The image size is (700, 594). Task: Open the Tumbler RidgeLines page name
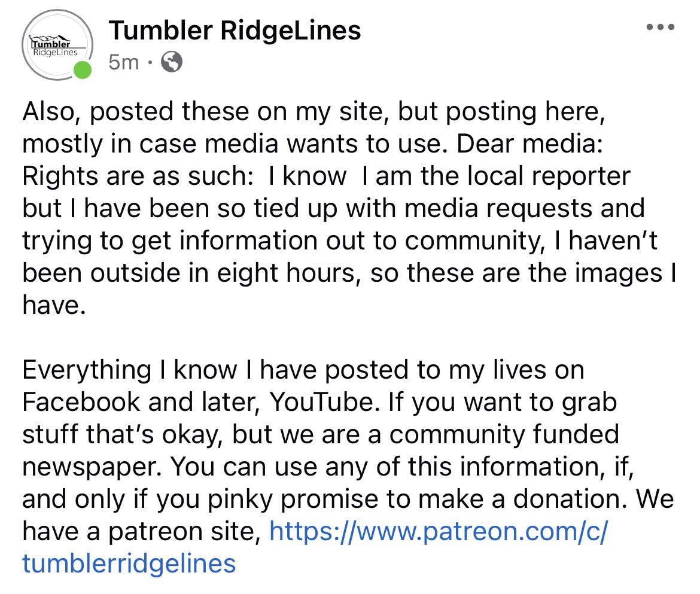(235, 29)
